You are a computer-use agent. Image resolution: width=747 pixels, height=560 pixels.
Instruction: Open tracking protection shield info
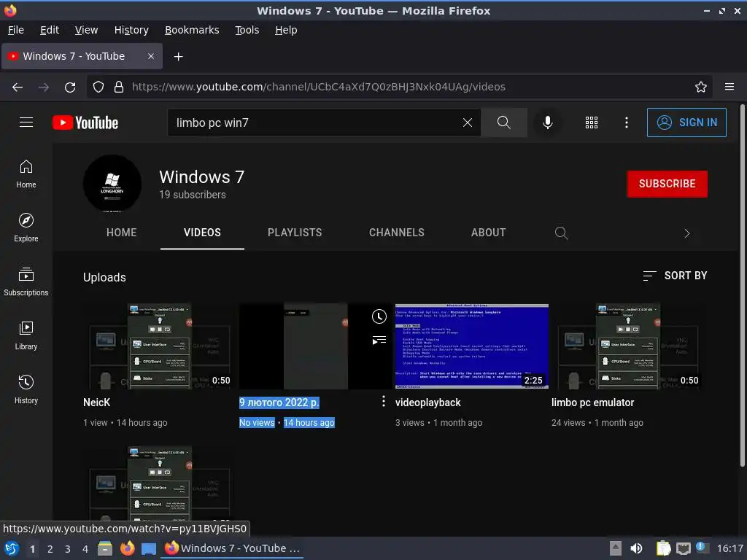tap(98, 87)
